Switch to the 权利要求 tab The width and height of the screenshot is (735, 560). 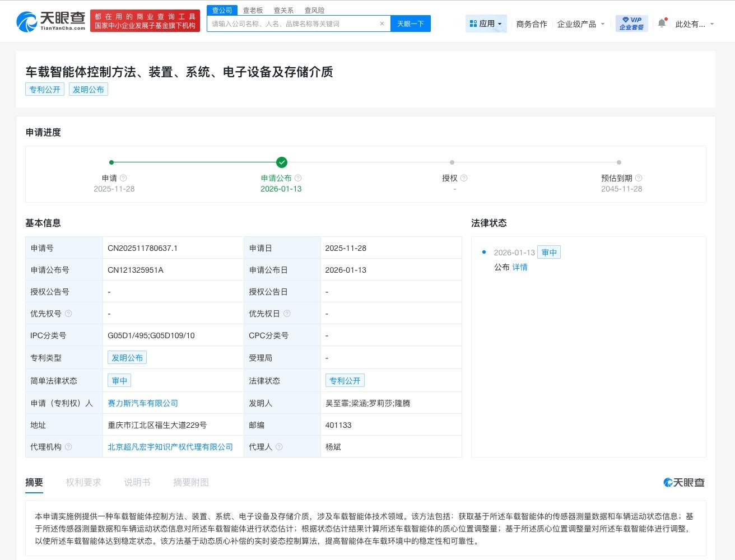[83, 482]
